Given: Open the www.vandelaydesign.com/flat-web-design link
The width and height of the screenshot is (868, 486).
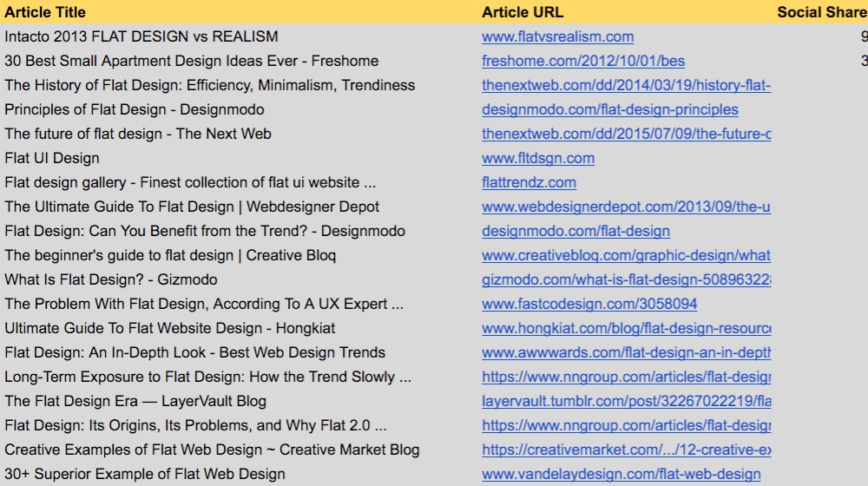Looking at the screenshot, I should (x=621, y=475).
